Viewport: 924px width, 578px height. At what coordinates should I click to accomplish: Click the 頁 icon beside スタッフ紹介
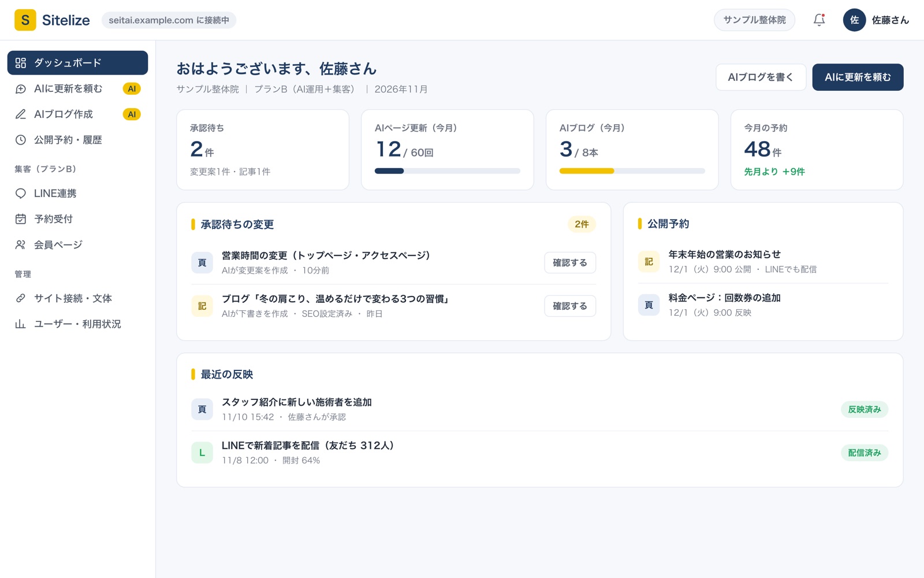point(202,409)
